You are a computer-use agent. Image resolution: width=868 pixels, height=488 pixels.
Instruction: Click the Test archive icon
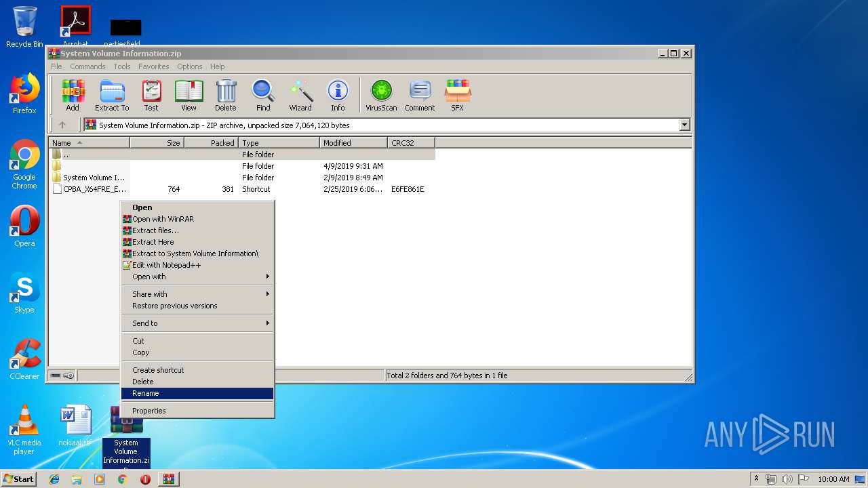click(151, 96)
